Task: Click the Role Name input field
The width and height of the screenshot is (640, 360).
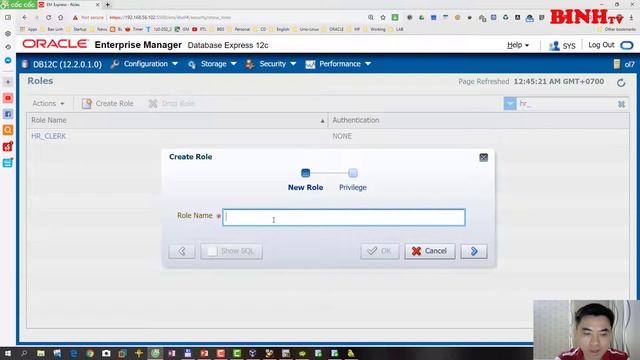Action: click(344, 217)
